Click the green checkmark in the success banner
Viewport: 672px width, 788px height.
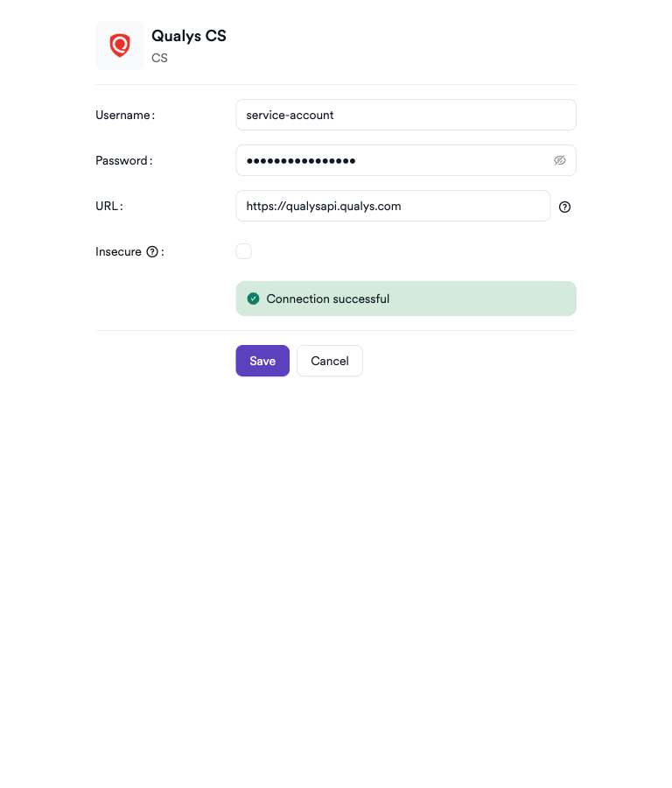point(253,298)
